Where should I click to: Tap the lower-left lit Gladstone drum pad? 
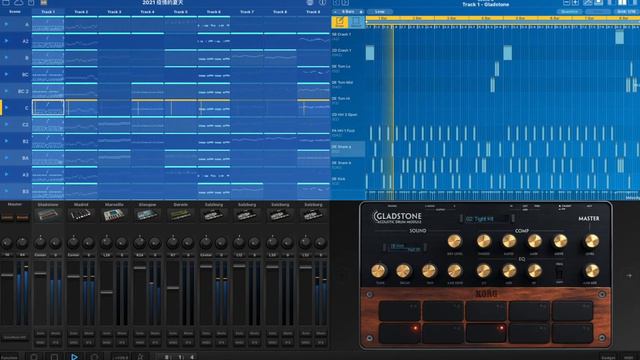pos(400,333)
